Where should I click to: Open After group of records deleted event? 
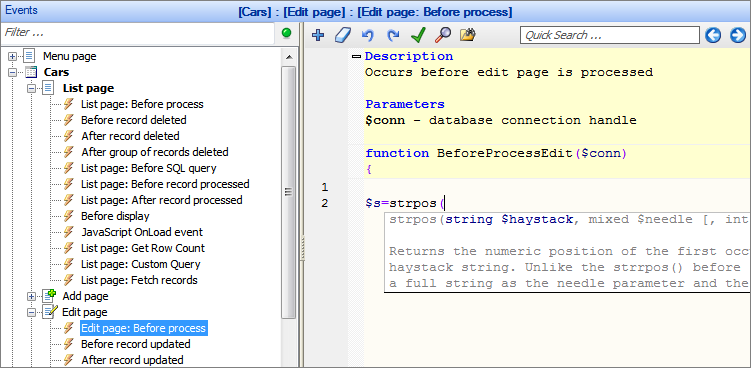155,152
